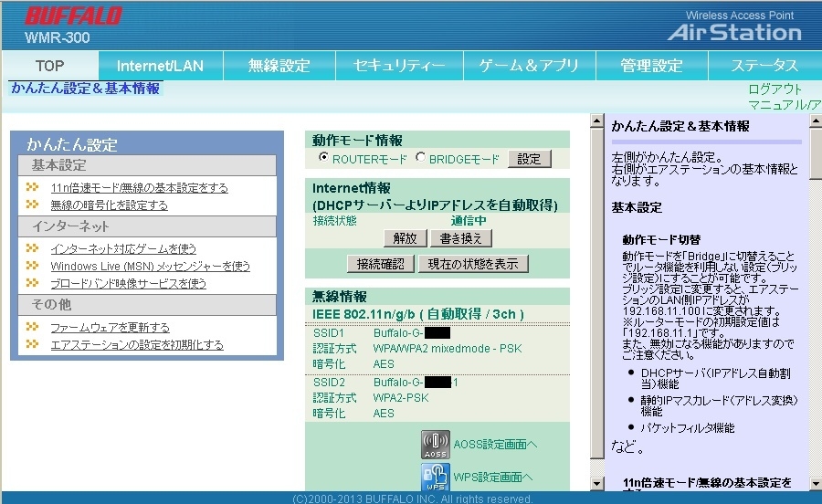Image resolution: width=822 pixels, height=504 pixels.
Task: Go to the ゲーム&アプリ tab
Action: point(530,66)
